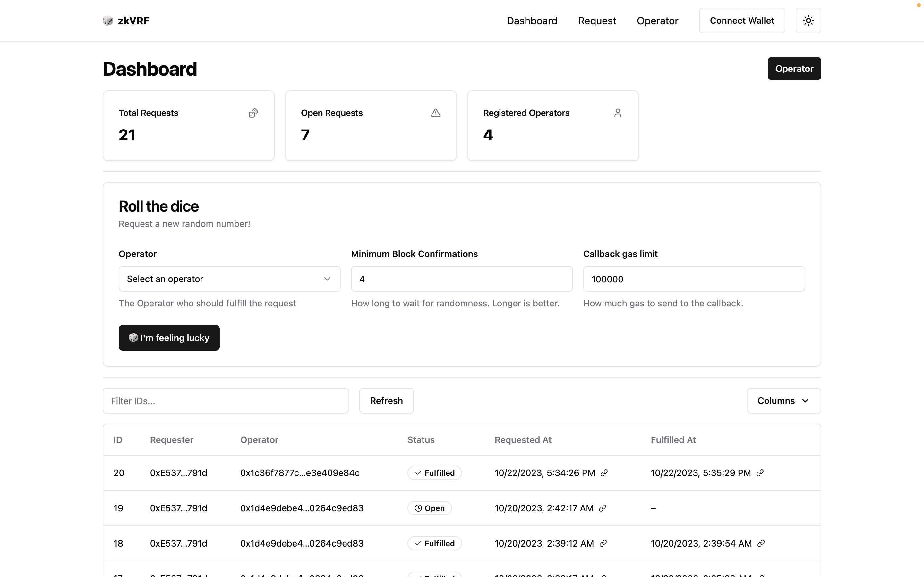The image size is (924, 577).
Task: Navigate to the Request menu item
Action: (x=597, y=21)
